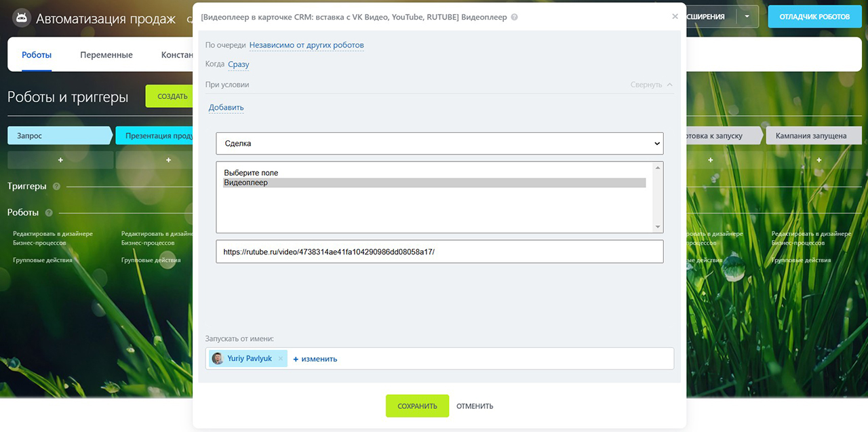Remove the Yuriy Pavlyuk chip with its x icon
Viewport: 868px width, 432px height.
281,359
